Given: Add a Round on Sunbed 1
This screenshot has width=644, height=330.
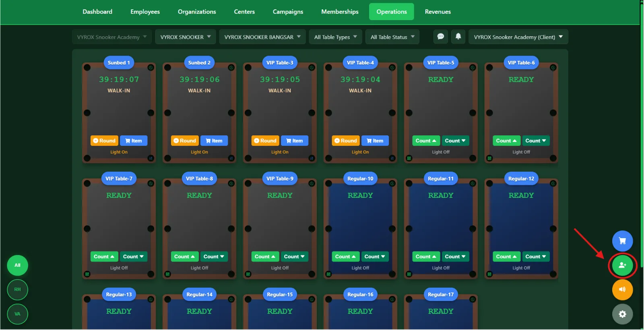Looking at the screenshot, I should (x=104, y=141).
